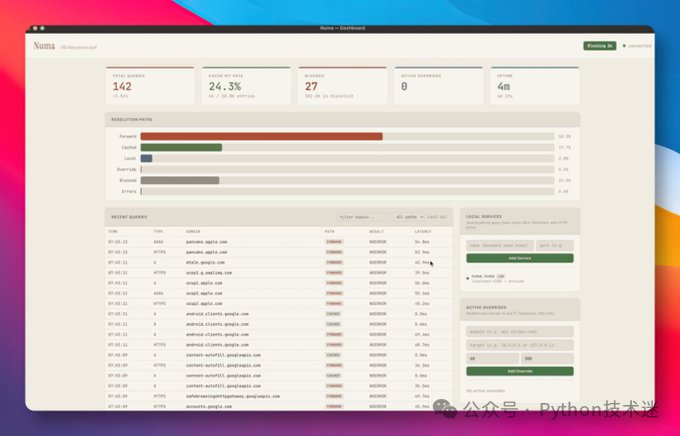680x436 pixels.
Task: Click the gray Blocked path bar
Action: tap(180, 180)
